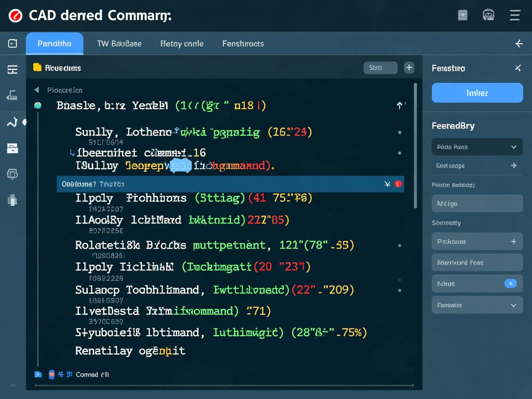Open the hamburger menu in title bar
532x399 pixels.
[x=515, y=15]
